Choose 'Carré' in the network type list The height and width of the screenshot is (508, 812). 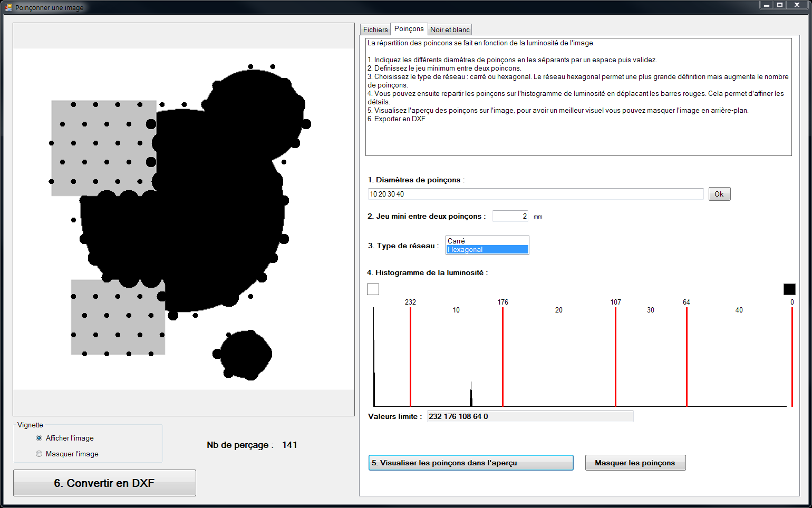pyautogui.click(x=487, y=241)
